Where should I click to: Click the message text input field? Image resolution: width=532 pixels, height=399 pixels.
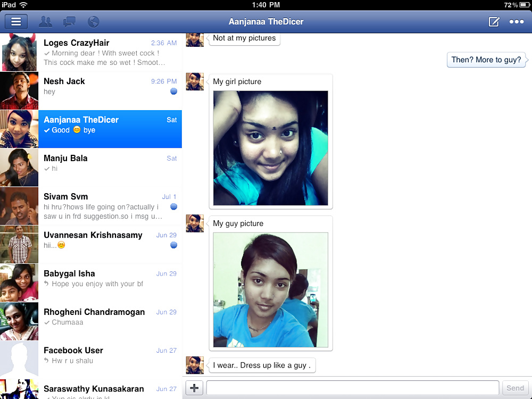[x=352, y=388]
